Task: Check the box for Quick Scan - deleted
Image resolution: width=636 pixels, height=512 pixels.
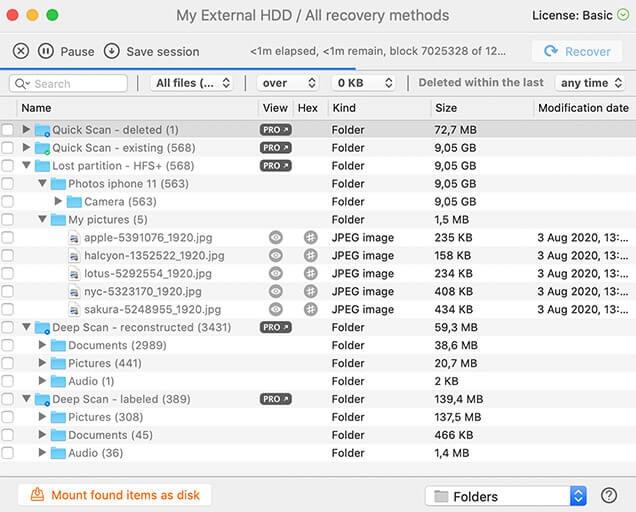Action: point(7,130)
